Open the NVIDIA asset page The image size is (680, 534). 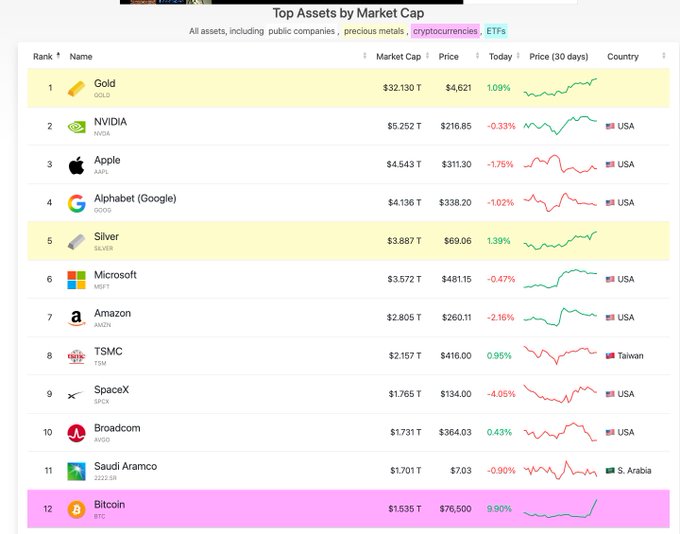click(110, 122)
